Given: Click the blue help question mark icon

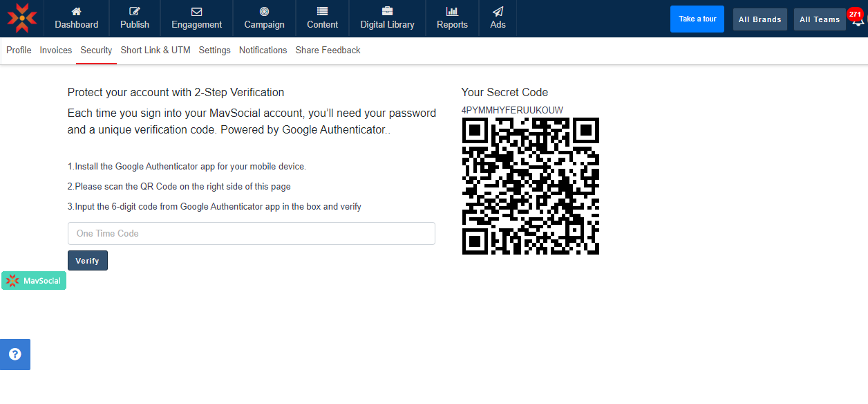Looking at the screenshot, I should (x=15, y=354).
